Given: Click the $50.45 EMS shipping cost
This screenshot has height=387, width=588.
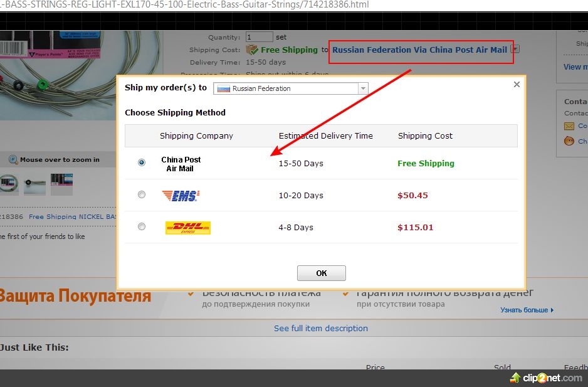Looking at the screenshot, I should coord(412,195).
